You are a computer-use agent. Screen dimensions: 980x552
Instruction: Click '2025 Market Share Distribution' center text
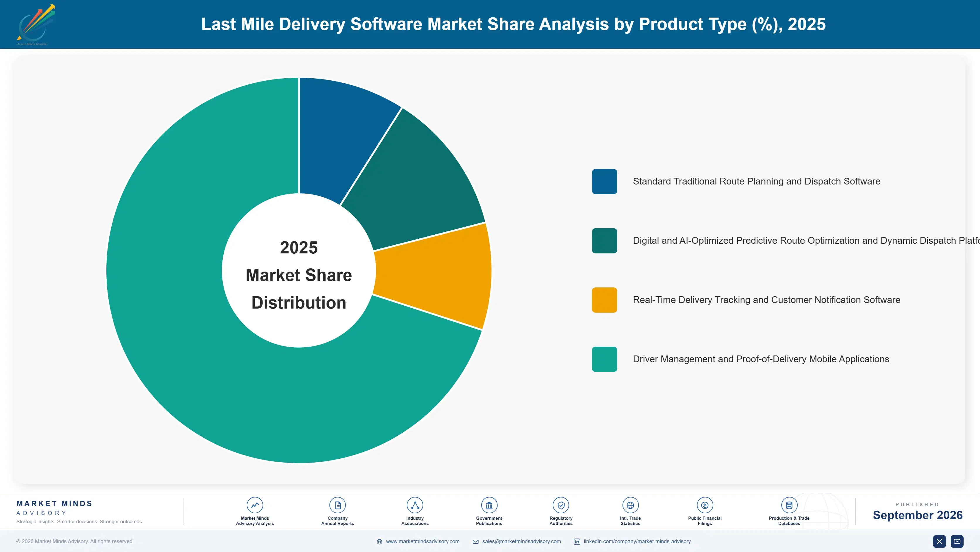299,275
